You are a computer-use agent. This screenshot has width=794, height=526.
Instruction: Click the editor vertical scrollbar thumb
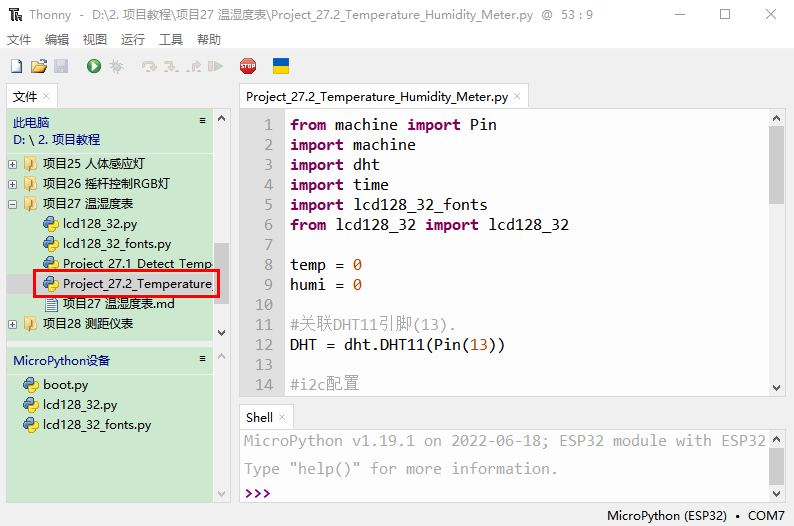776,165
